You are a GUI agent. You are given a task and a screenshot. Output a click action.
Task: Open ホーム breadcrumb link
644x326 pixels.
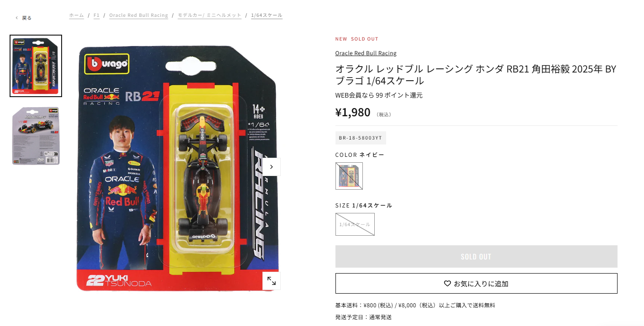[x=77, y=16]
